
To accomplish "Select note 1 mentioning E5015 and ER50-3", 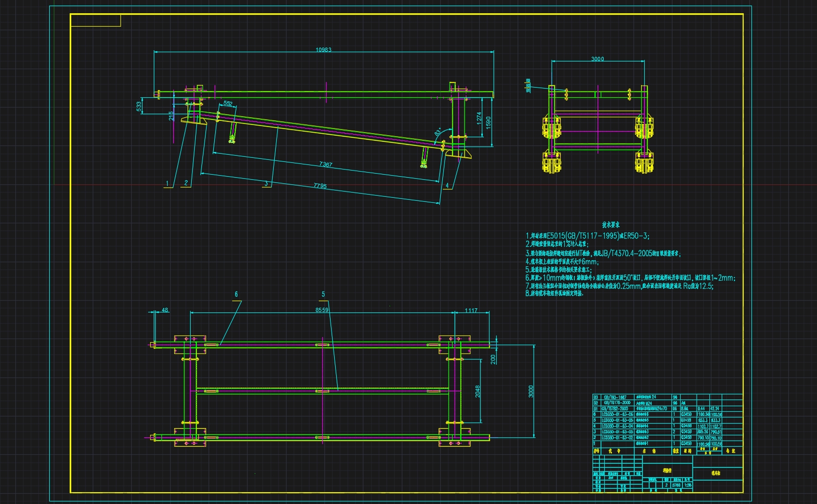I will click(x=587, y=236).
